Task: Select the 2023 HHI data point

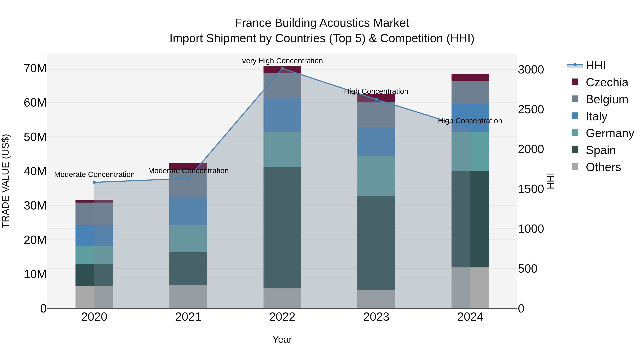Action: pyautogui.click(x=376, y=99)
